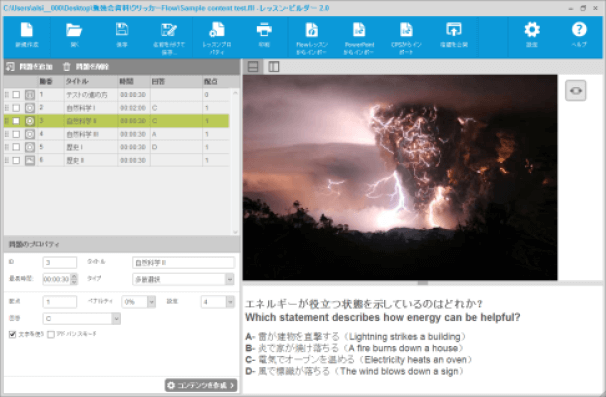Expand the question type dropdown
The width and height of the screenshot is (606, 397).
pos(230,279)
